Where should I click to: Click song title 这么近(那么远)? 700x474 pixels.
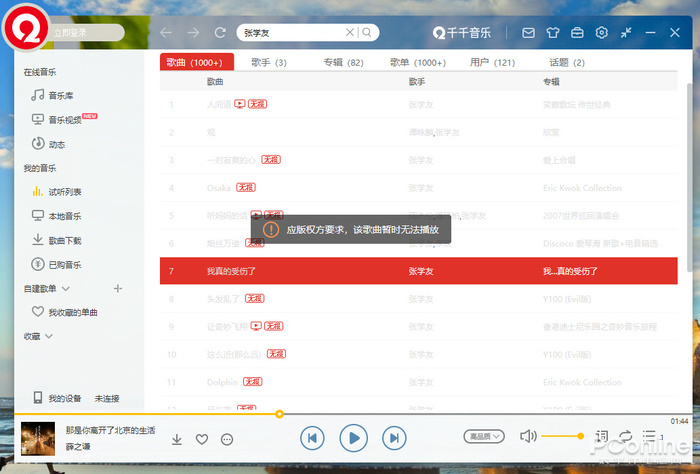tap(234, 354)
